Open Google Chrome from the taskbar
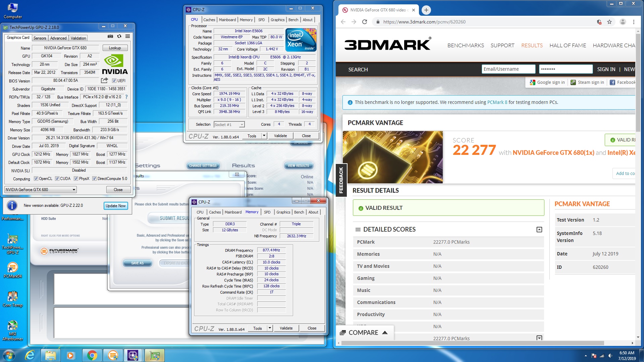Screen dimensions: 644x362 pyautogui.click(x=92, y=355)
